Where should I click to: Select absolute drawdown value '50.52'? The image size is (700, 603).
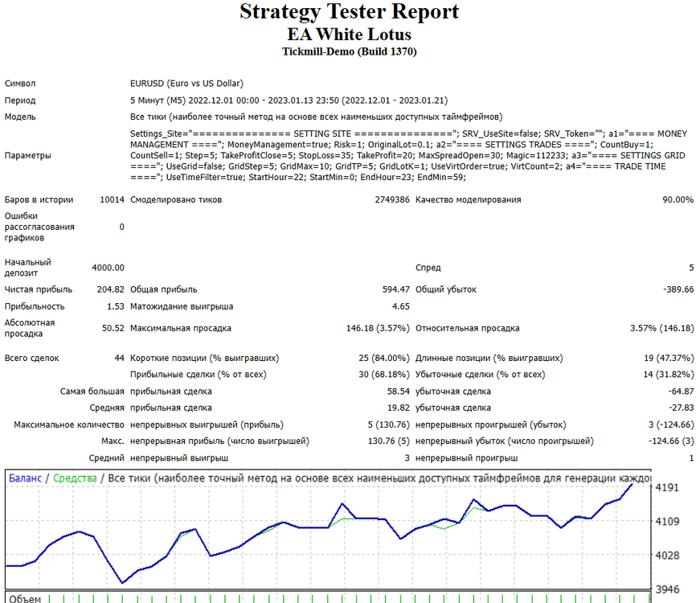tap(113, 328)
